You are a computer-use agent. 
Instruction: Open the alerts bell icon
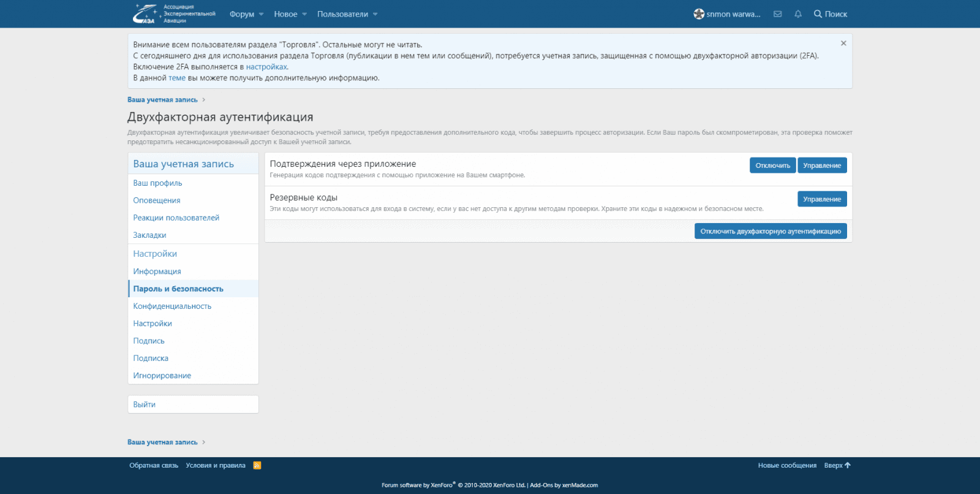point(797,14)
